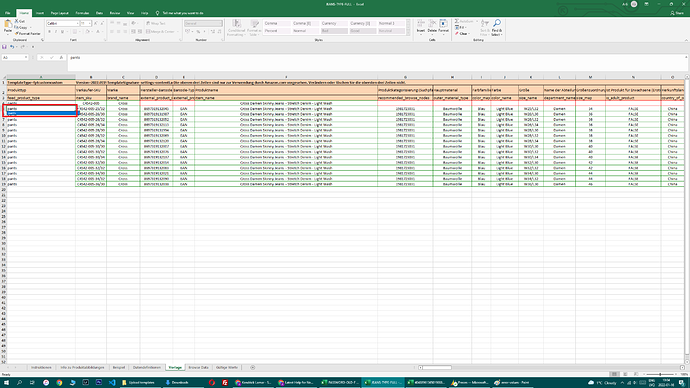Add a new sheet with plus button

pos(253,367)
